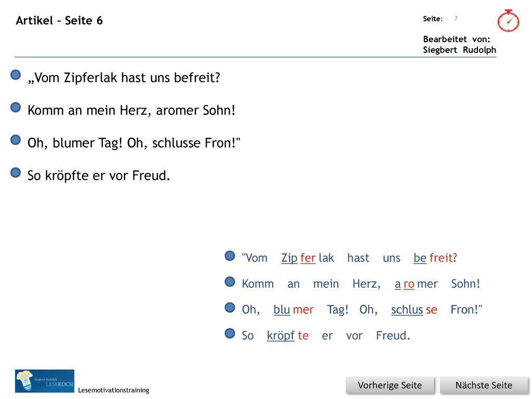The image size is (532, 399).
Task: Click small bullet before syllabified "Oh, blu mer"
Action: pos(230,308)
